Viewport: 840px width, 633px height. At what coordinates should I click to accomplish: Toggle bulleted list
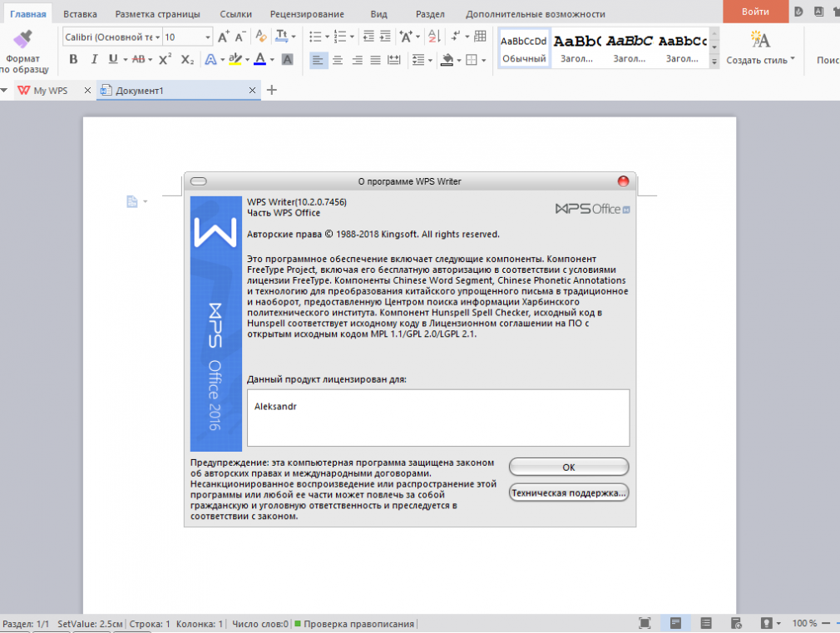pos(315,37)
